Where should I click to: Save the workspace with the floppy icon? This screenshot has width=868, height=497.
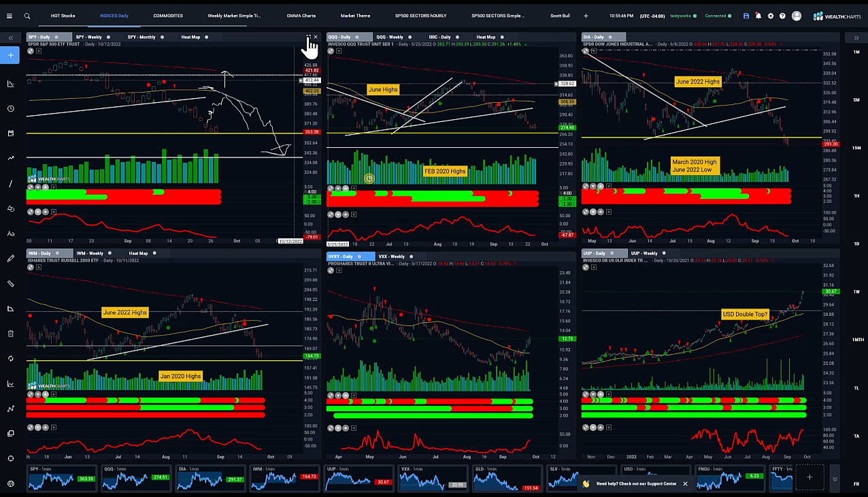coord(746,16)
